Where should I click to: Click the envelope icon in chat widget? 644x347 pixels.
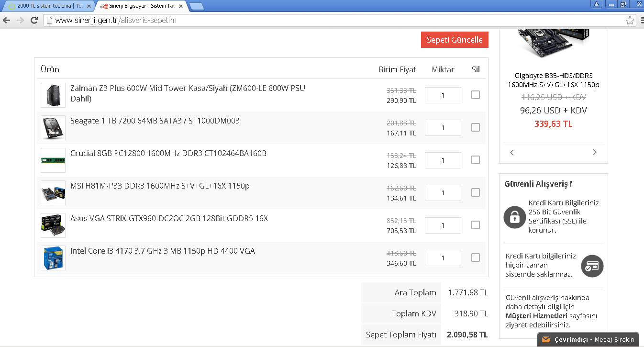[x=546, y=340]
